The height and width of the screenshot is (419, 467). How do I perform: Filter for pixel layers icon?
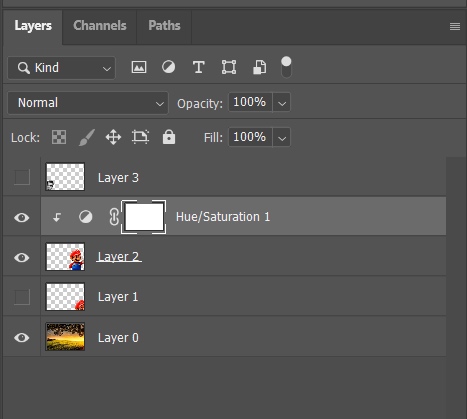(139, 67)
